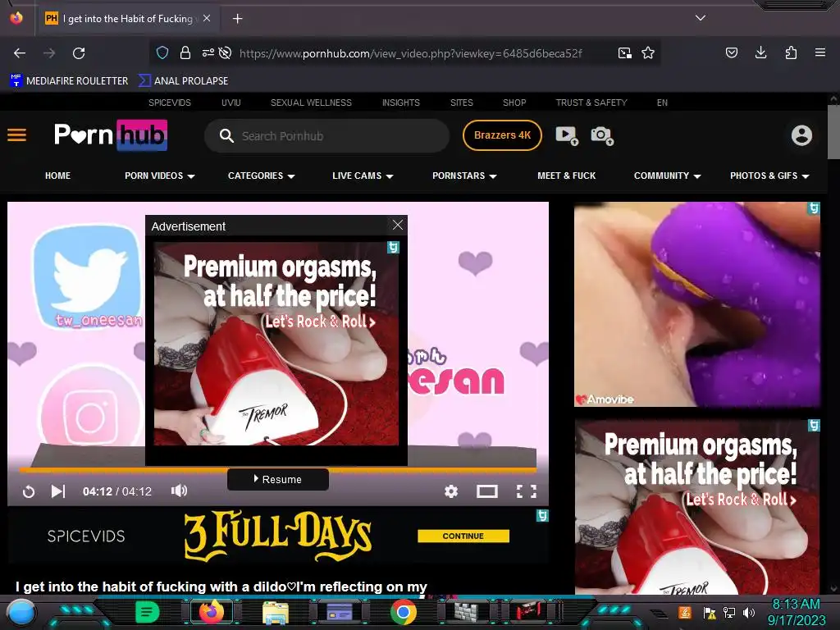The height and width of the screenshot is (630, 840).
Task: Save page to Pocket
Action: 731,52
